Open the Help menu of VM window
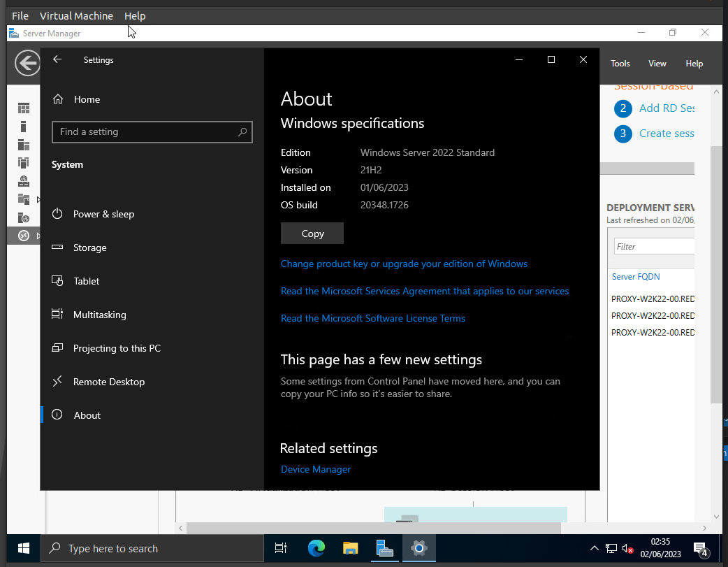The width and height of the screenshot is (728, 567). pos(135,16)
